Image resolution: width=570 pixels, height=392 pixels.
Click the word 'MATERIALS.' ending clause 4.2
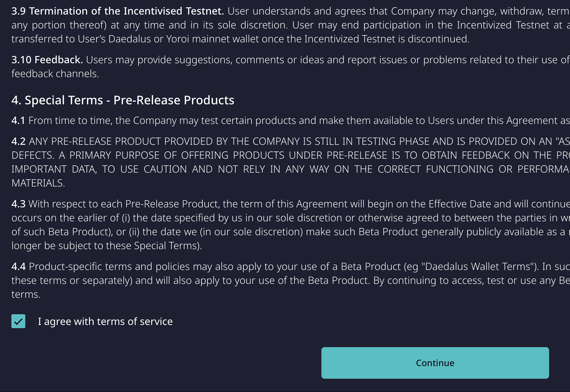pos(38,183)
